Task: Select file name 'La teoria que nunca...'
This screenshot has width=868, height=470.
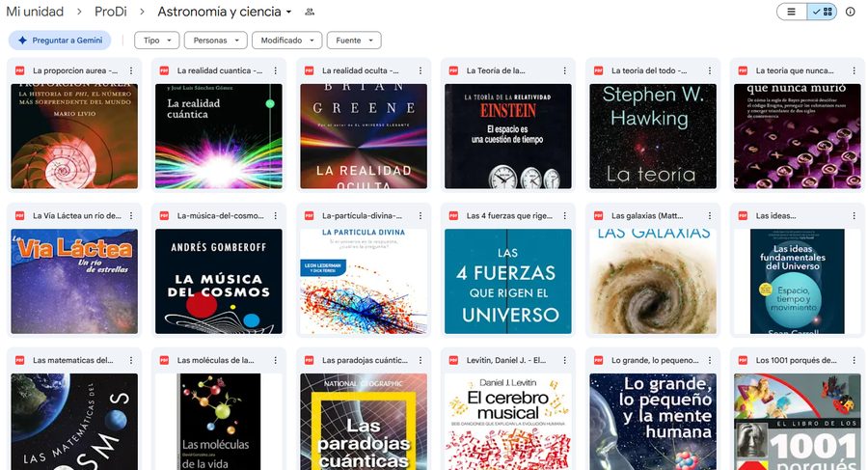Action: (x=795, y=71)
